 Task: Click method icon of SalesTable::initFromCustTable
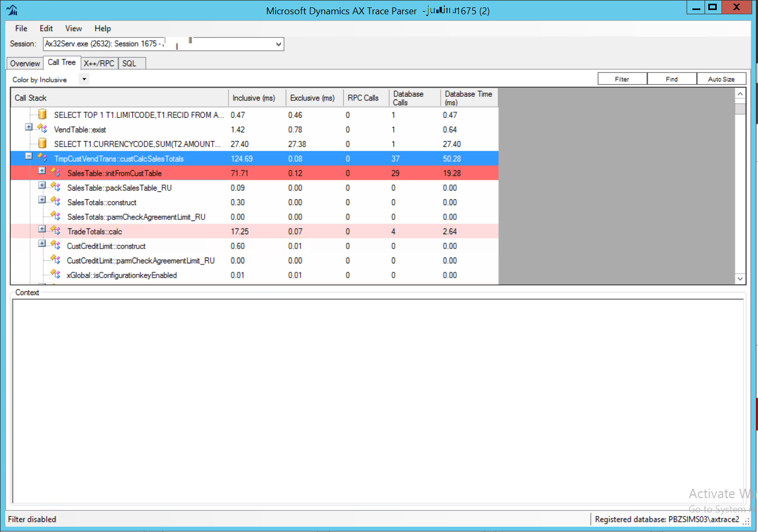point(56,172)
